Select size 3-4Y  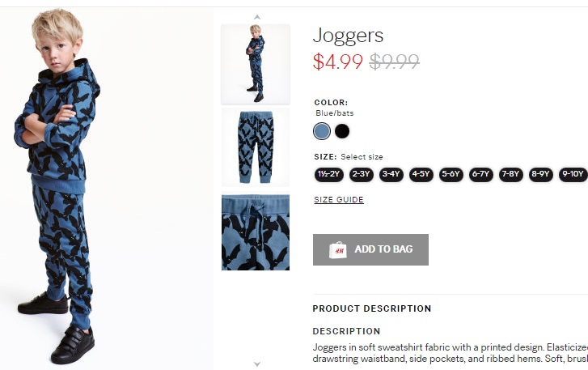pyautogui.click(x=391, y=175)
